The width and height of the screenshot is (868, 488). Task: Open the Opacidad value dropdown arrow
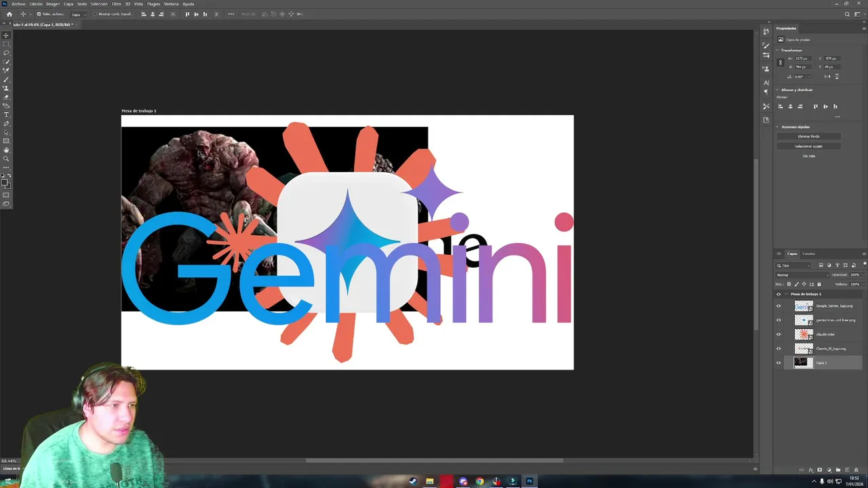(x=863, y=274)
